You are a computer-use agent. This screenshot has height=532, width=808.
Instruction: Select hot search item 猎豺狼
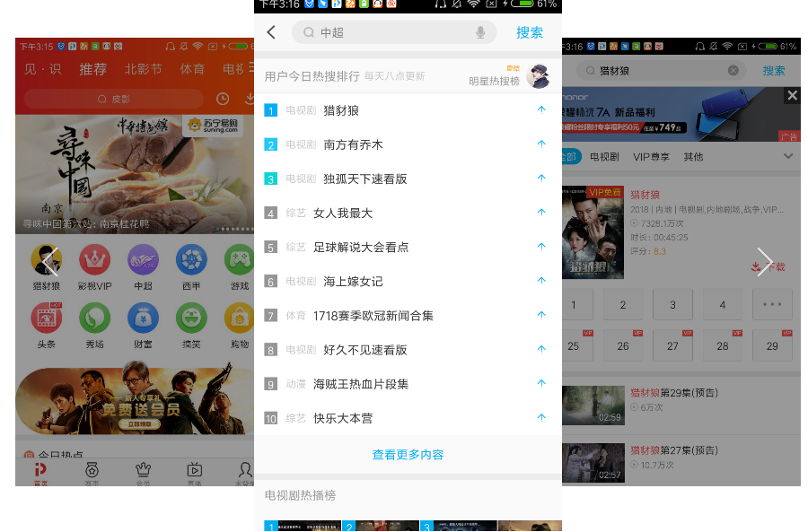(341, 110)
